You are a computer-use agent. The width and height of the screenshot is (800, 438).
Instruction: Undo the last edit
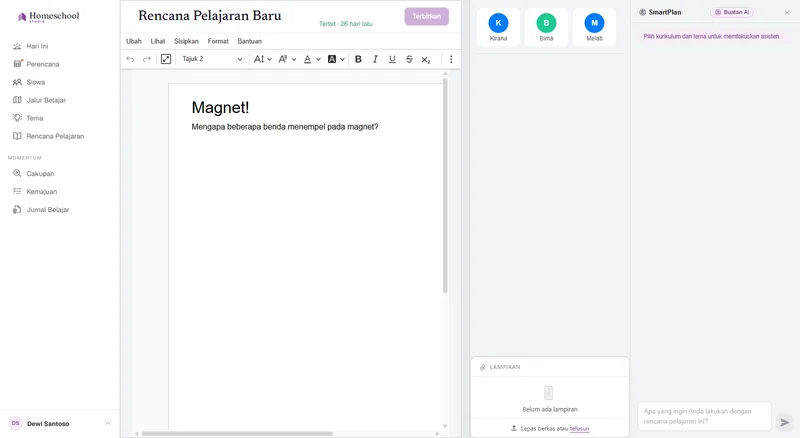click(x=130, y=59)
